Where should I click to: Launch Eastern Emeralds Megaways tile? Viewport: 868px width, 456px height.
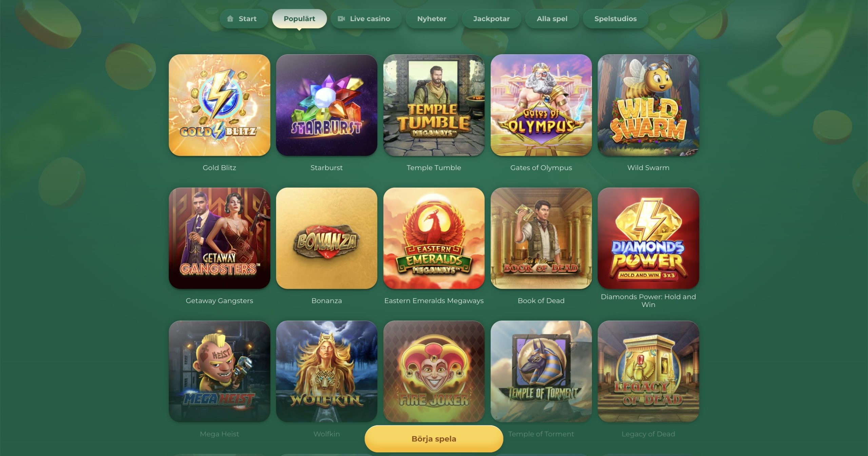[x=434, y=238]
